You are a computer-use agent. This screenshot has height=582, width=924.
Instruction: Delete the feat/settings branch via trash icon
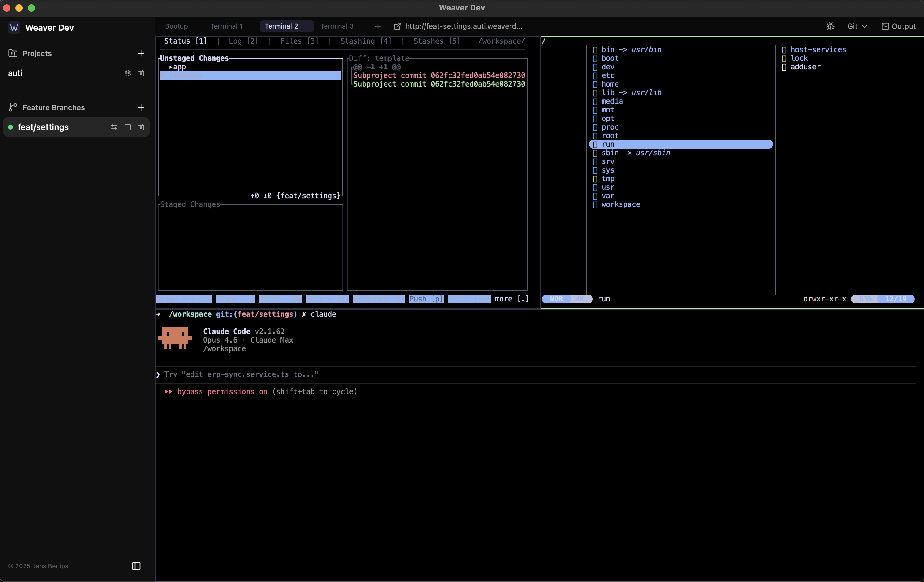pos(141,127)
